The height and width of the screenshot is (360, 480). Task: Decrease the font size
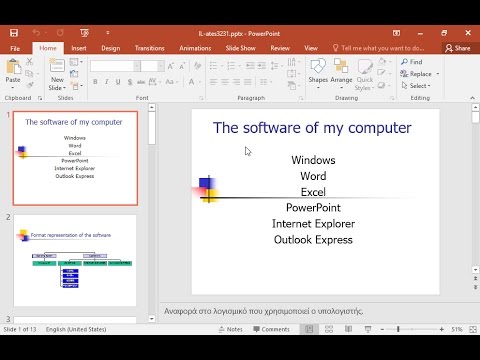click(x=182, y=66)
